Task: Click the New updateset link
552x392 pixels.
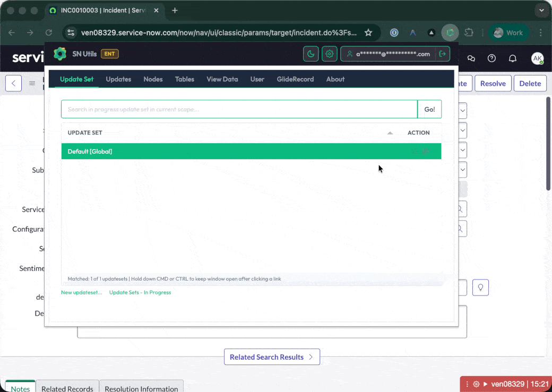Action: (x=81, y=292)
